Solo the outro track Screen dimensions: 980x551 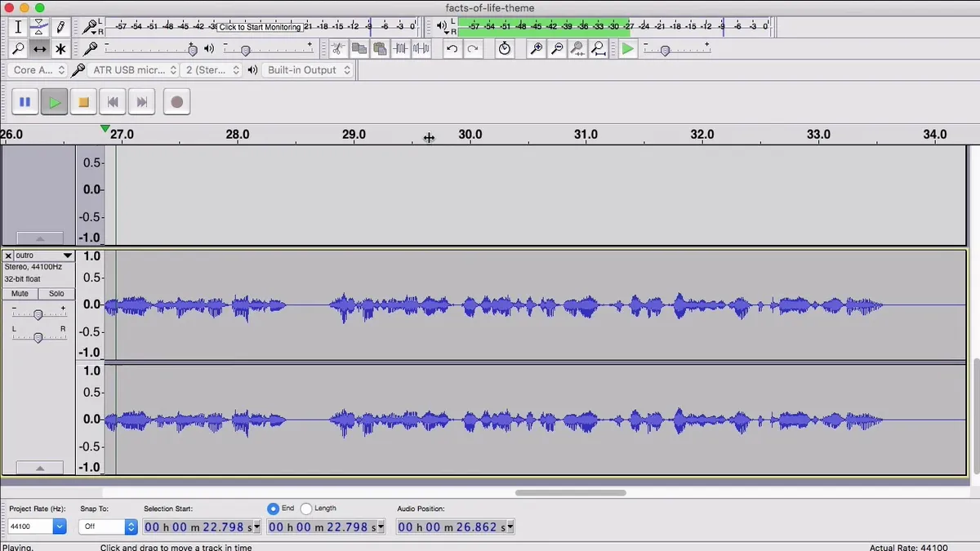click(x=56, y=294)
